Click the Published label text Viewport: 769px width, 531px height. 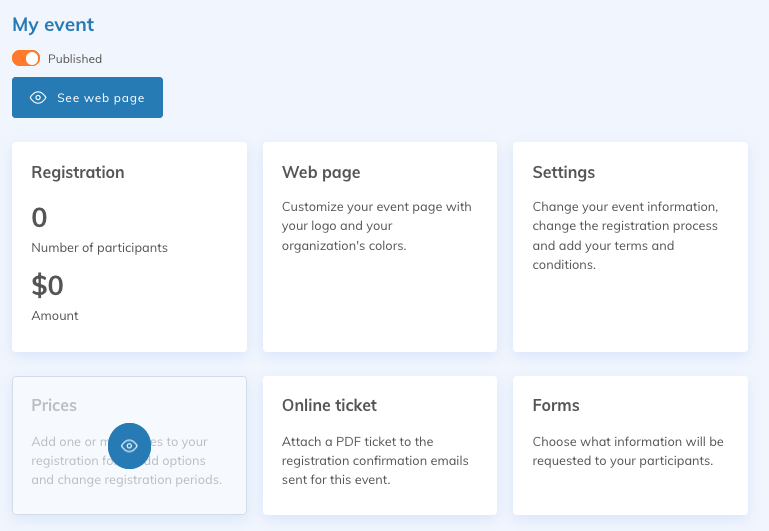[x=75, y=59]
